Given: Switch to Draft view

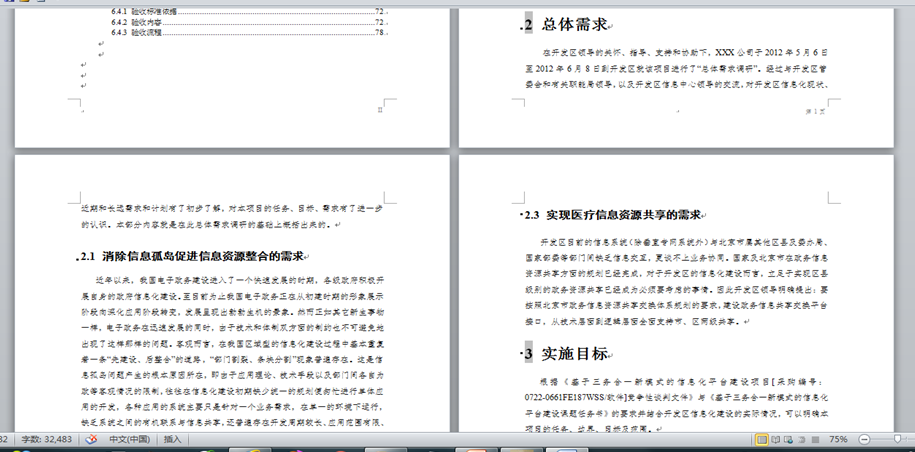Looking at the screenshot, I should tap(815, 439).
